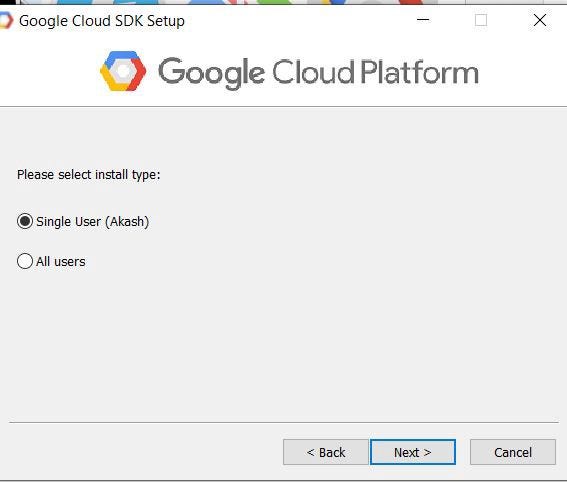This screenshot has width=567, height=482.
Task: Select the Single User (Akash) radio button
Action: [x=25, y=221]
